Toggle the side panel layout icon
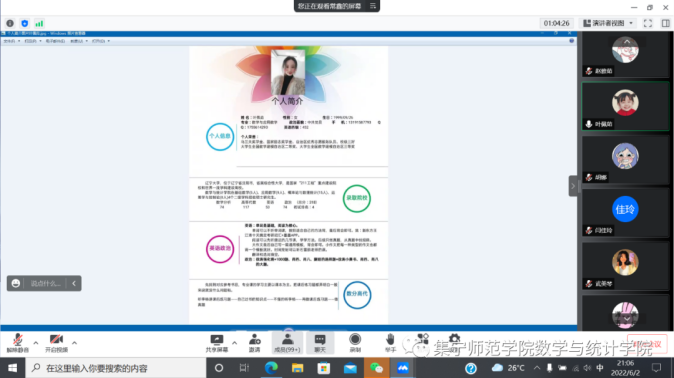This screenshot has width=674, height=378. [665, 23]
